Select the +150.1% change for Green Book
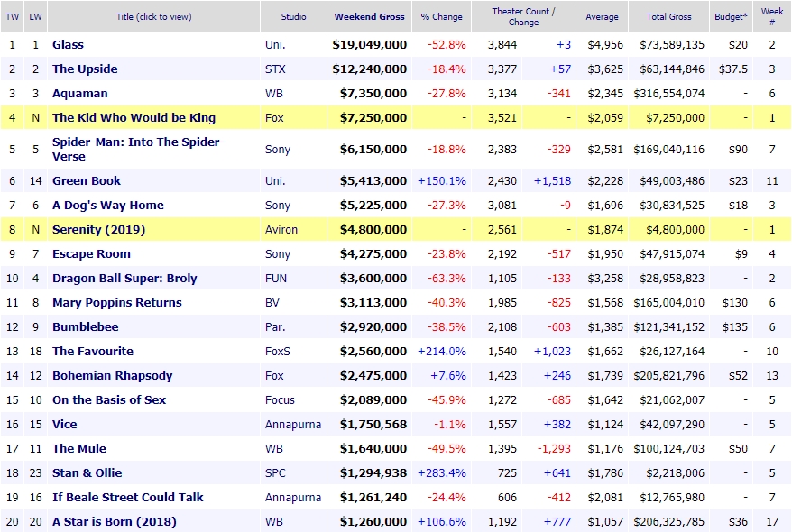792x532 pixels. (442, 180)
